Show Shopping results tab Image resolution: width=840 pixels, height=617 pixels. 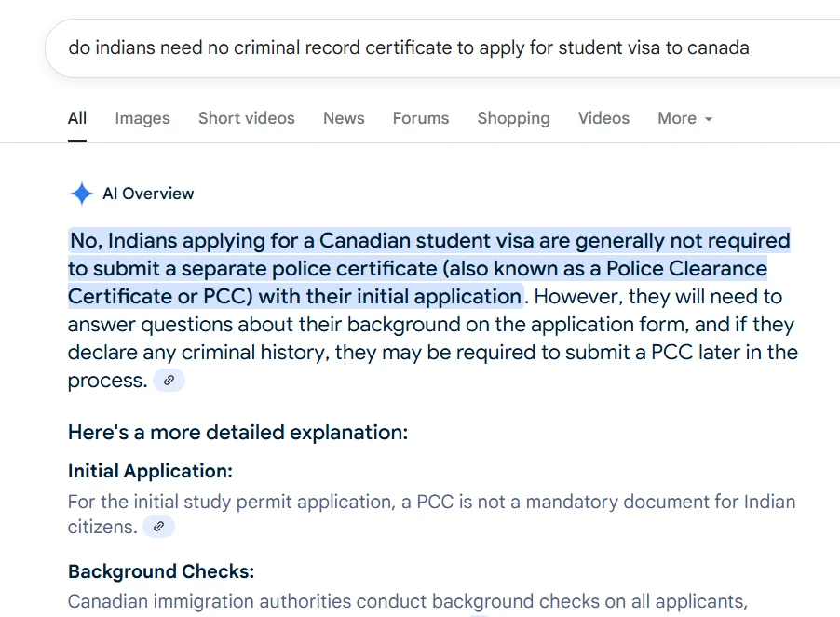513,118
